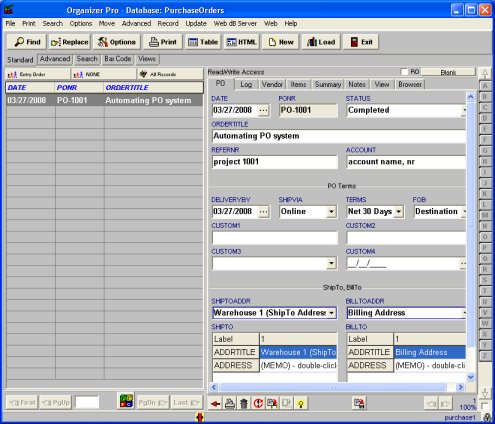This screenshot has height=424, width=495.
Task: Click the red splitter arrows icon in status bar
Action: (200, 417)
